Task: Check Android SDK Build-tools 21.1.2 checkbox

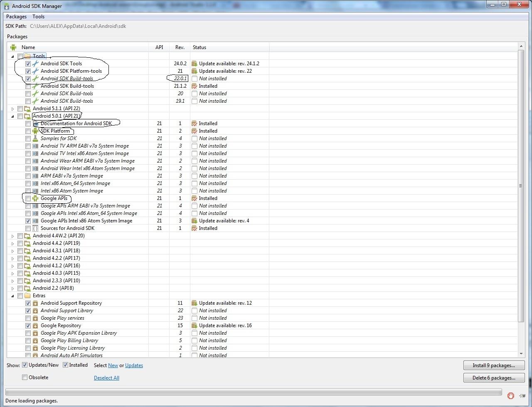Action: tap(28, 86)
